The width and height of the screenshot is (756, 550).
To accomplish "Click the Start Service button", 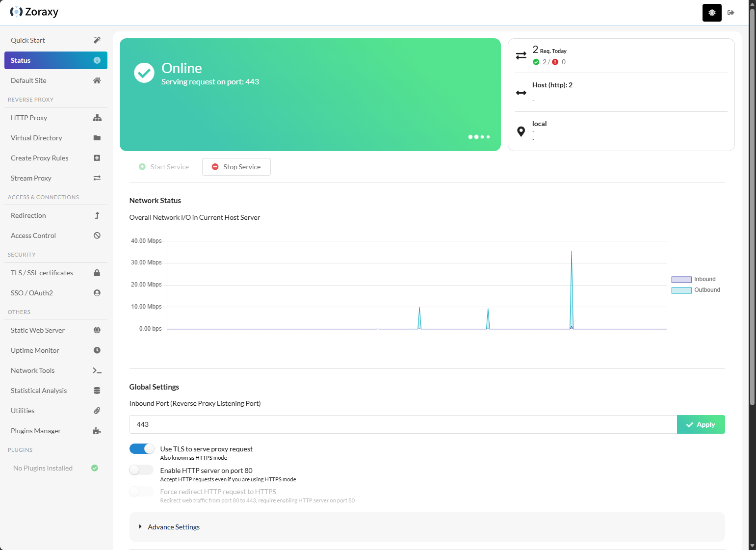I will coord(164,167).
